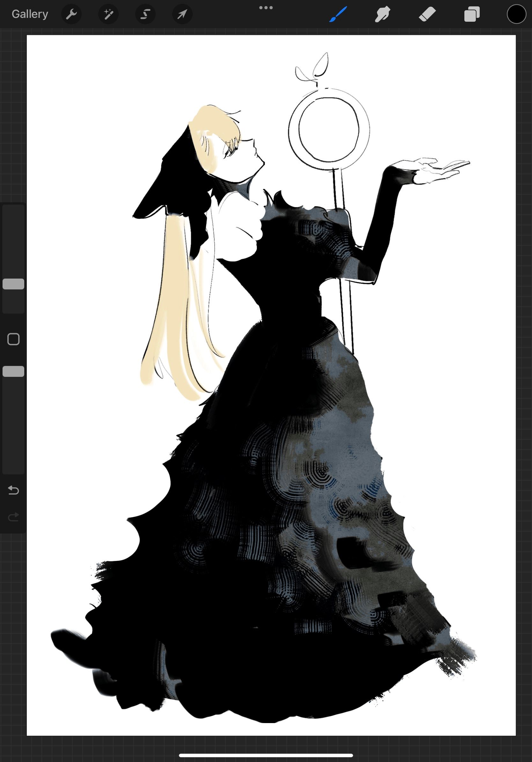Tap the magnifying glass circle in the artwork
Screen dimensions: 532x762
329,130
